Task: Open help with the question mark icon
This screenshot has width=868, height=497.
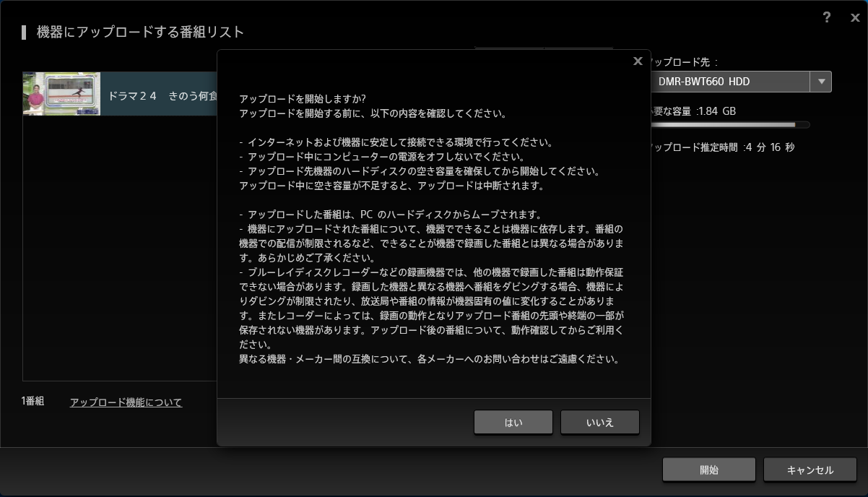Action: coord(827,17)
